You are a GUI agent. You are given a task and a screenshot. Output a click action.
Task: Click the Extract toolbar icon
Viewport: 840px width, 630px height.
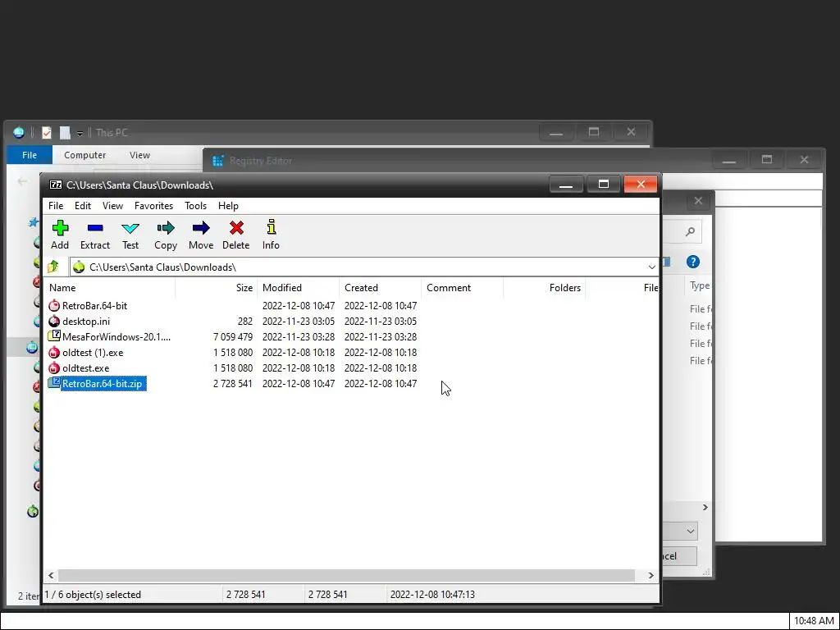pyautogui.click(x=95, y=228)
